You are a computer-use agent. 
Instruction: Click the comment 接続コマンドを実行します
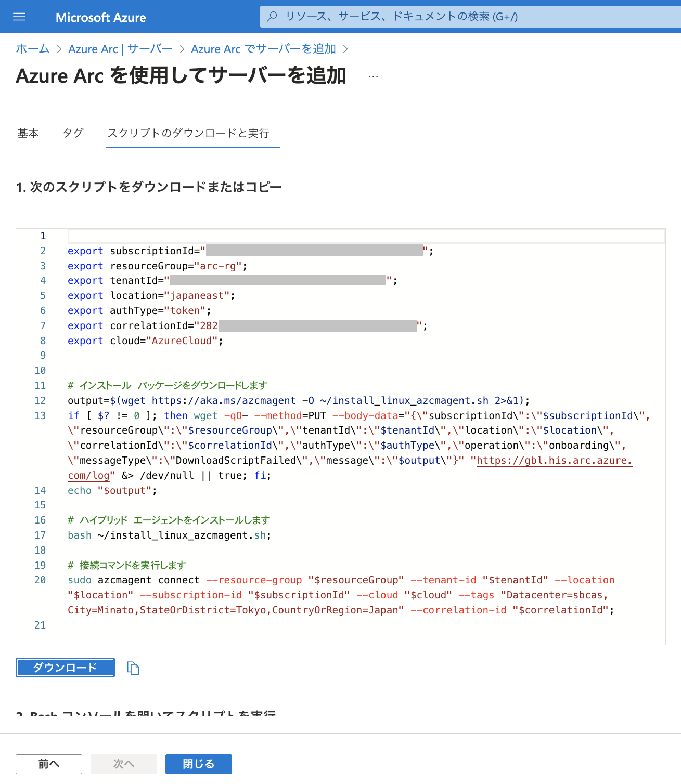point(127,566)
